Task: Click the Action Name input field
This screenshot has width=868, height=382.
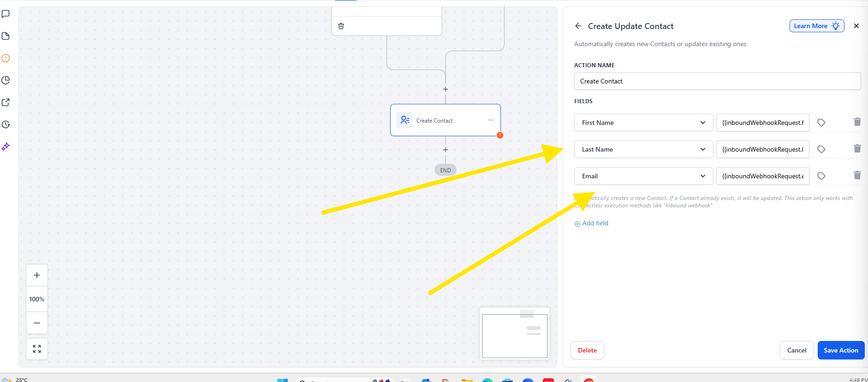Action: pos(717,81)
